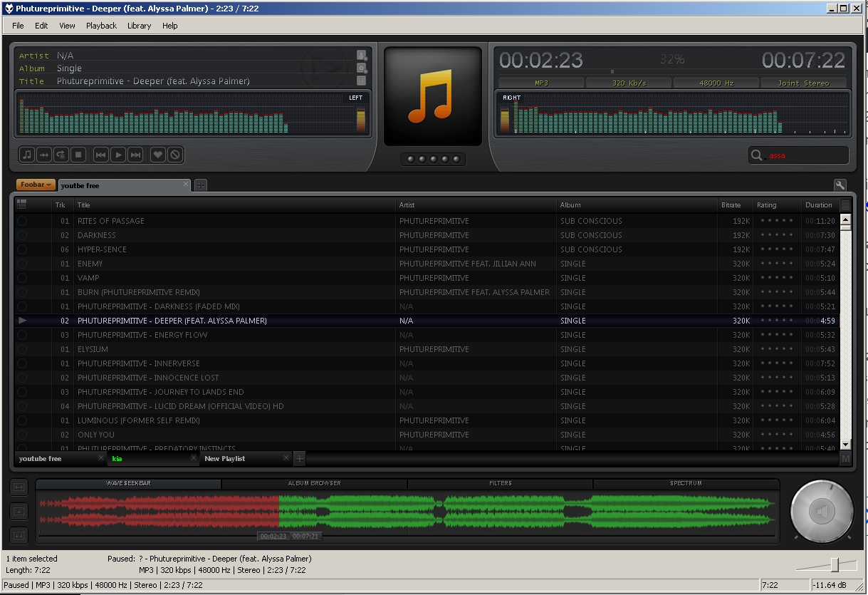Select the HYPER-SENCE track row

tap(427, 249)
